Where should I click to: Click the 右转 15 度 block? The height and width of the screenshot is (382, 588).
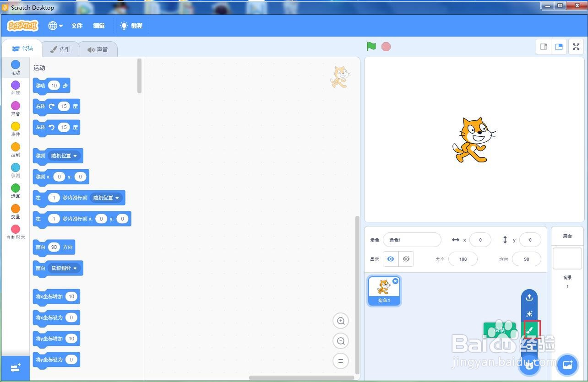pos(56,107)
